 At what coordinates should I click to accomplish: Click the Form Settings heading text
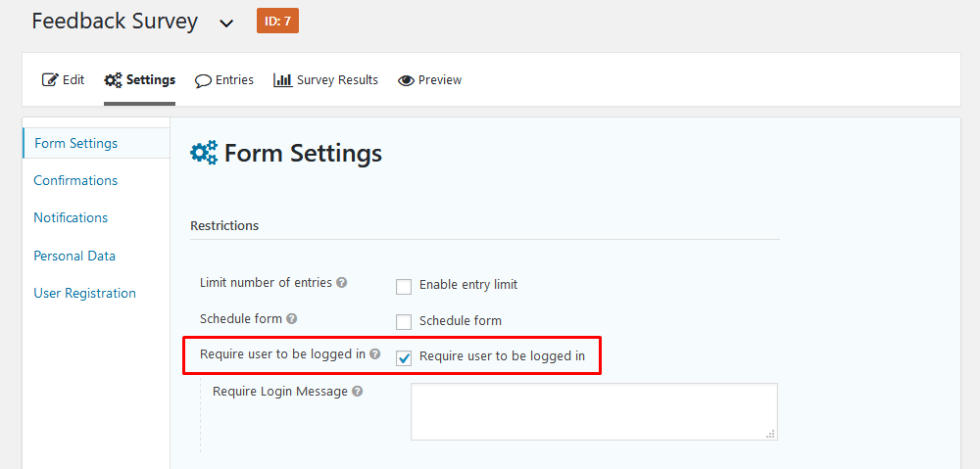click(303, 153)
